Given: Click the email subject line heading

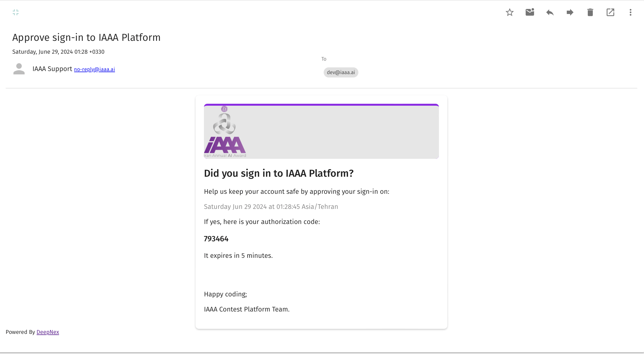Looking at the screenshot, I should coord(86,37).
